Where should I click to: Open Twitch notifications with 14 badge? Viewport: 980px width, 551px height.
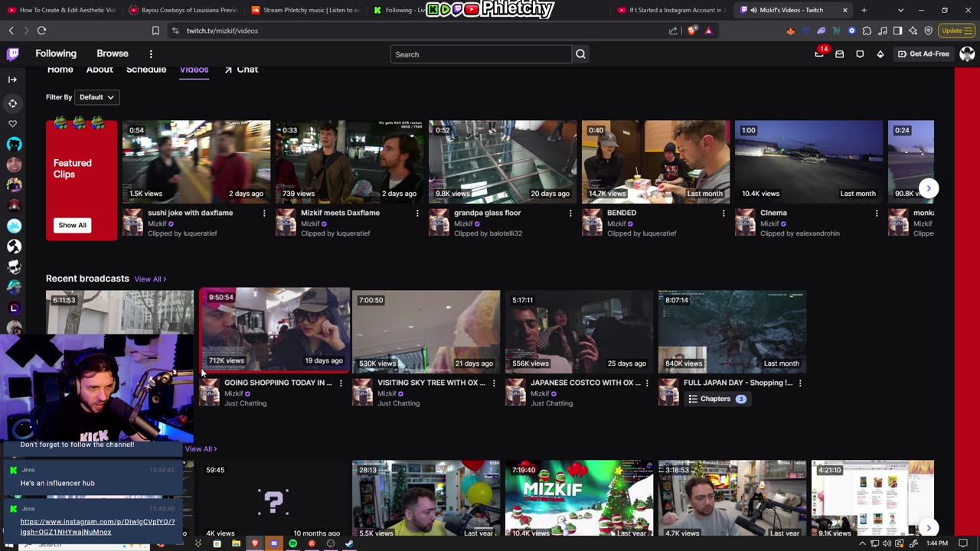[x=819, y=54]
